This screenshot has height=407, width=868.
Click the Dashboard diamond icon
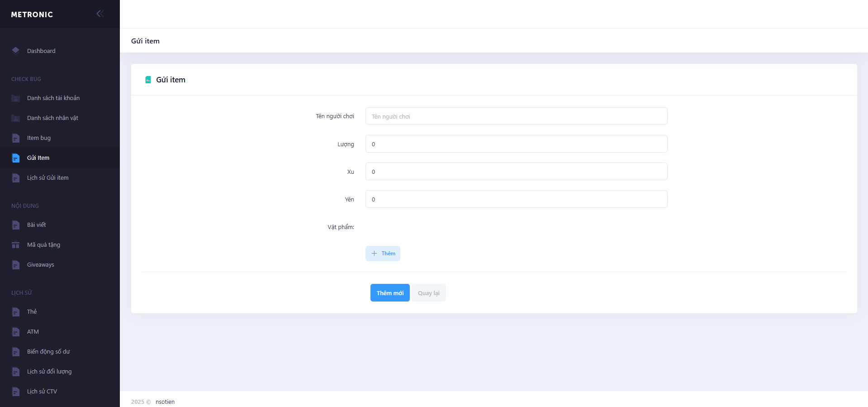click(x=16, y=50)
